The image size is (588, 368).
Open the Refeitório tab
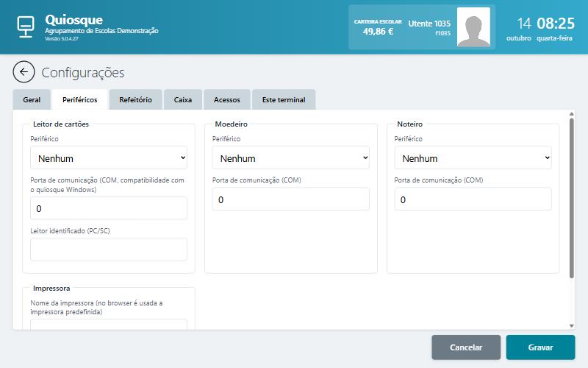click(135, 100)
